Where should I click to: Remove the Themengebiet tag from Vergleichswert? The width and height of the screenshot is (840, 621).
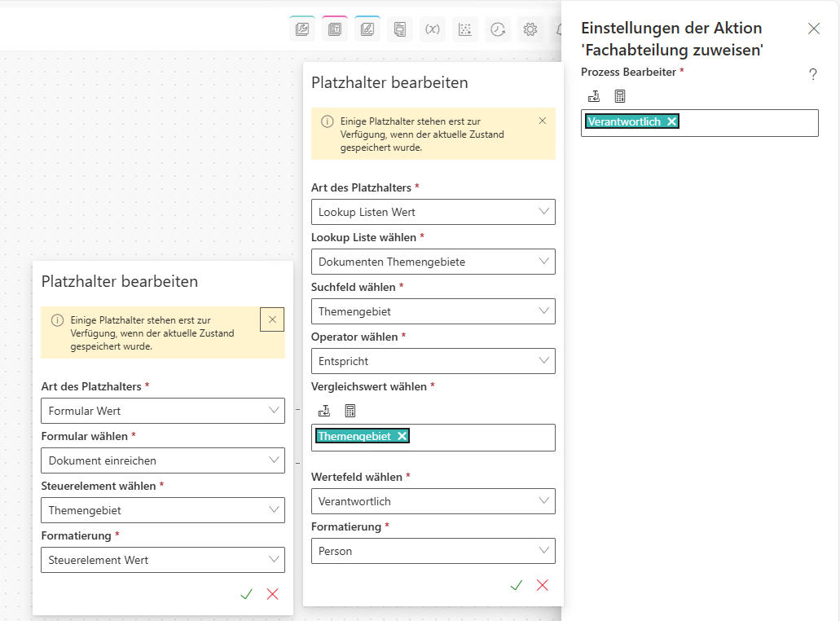402,436
